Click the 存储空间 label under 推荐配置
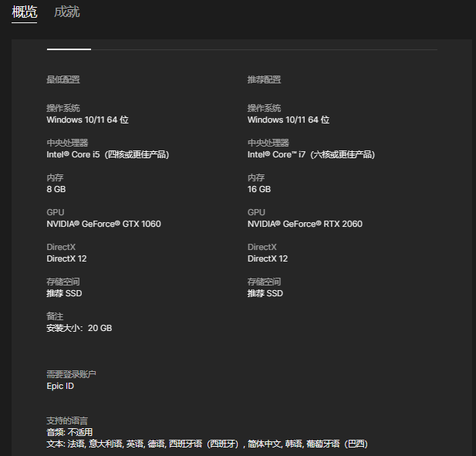 pos(264,282)
